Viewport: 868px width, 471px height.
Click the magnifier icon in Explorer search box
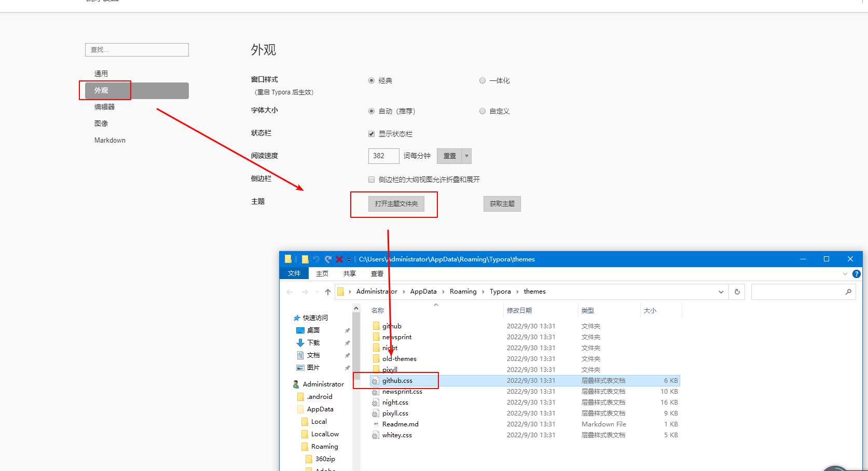848,292
